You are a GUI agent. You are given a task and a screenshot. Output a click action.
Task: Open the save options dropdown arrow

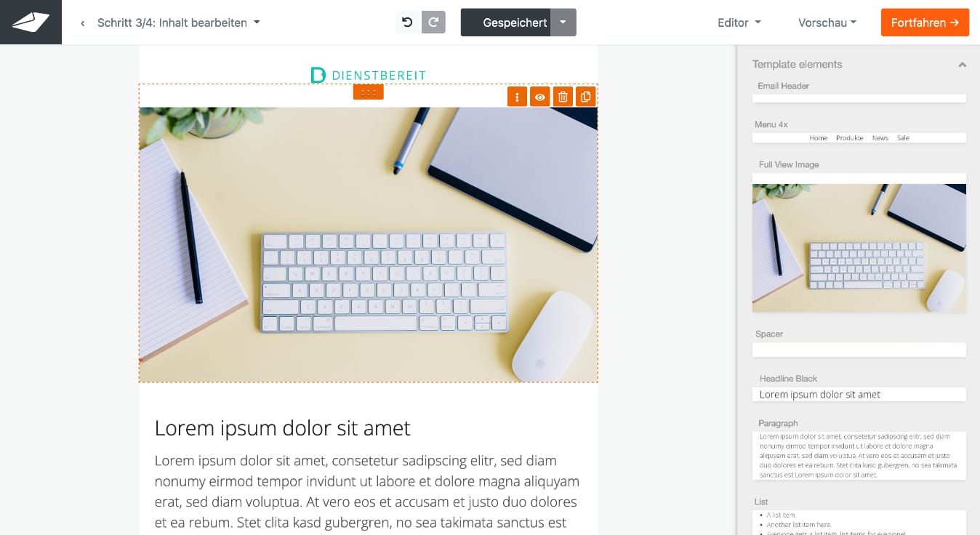[563, 23]
